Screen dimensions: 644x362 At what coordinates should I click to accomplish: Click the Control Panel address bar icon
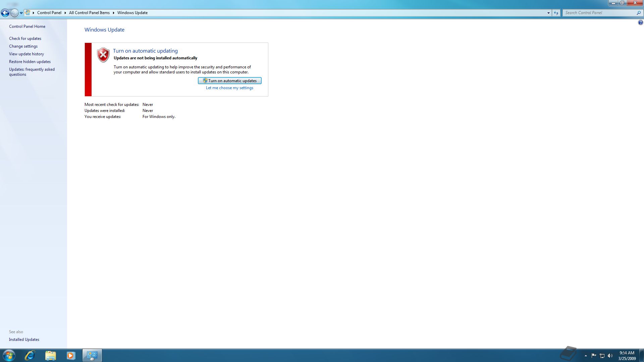point(28,13)
